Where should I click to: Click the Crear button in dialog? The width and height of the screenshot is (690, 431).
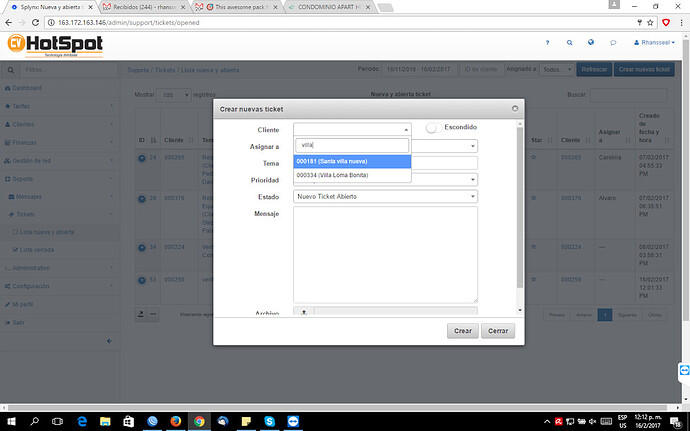pyautogui.click(x=462, y=331)
